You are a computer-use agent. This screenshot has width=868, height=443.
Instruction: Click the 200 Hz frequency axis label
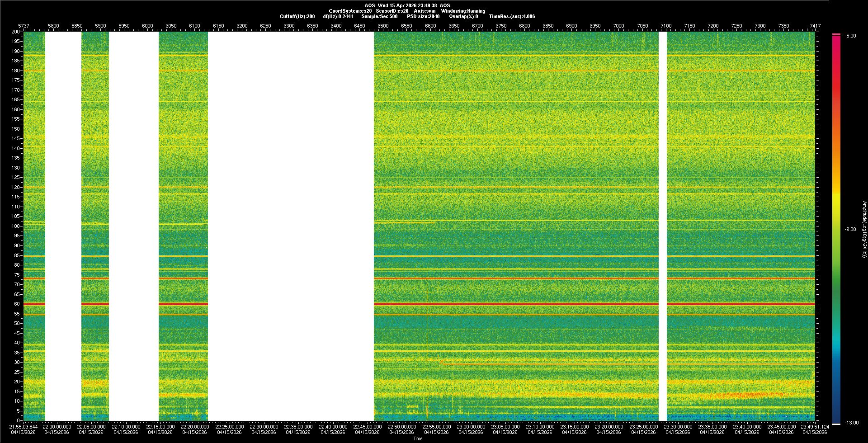[15, 32]
